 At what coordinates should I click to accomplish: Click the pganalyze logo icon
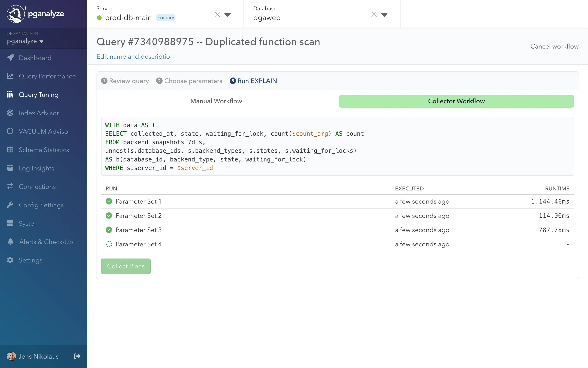(16, 14)
